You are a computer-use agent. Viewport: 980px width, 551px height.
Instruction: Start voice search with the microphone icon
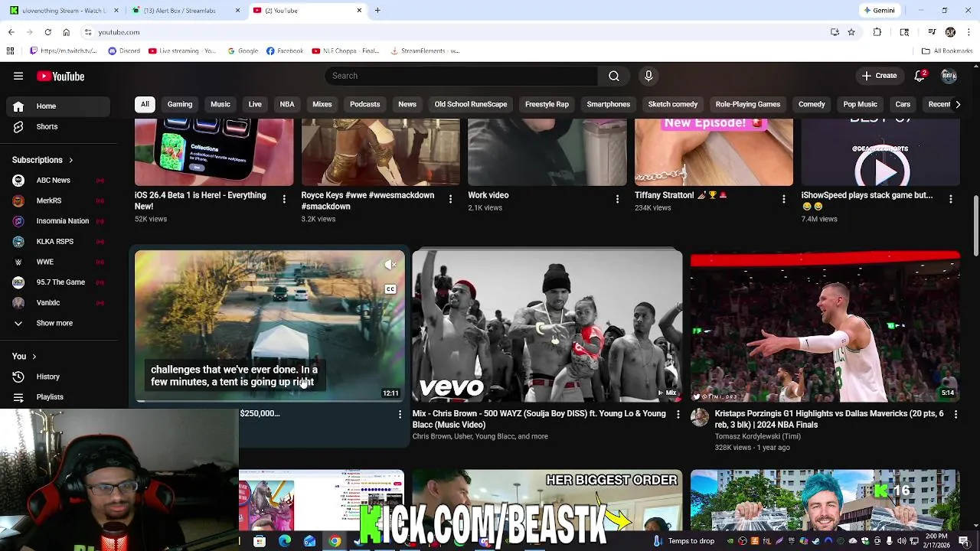[648, 76]
